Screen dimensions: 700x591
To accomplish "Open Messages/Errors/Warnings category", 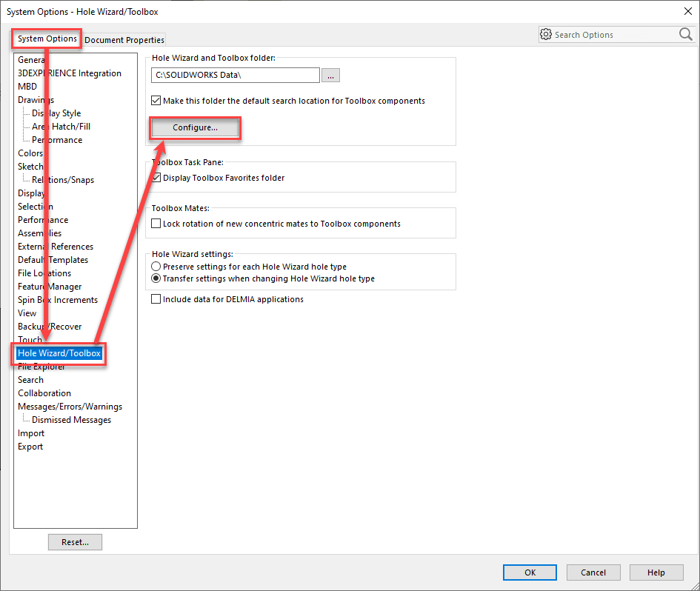I will click(70, 406).
